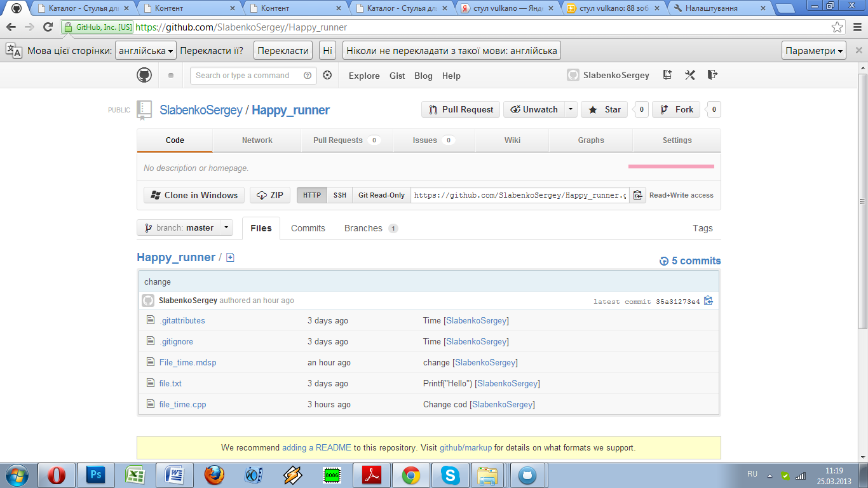
Task: Click the file icon beside .gitattributes
Action: [151, 320]
